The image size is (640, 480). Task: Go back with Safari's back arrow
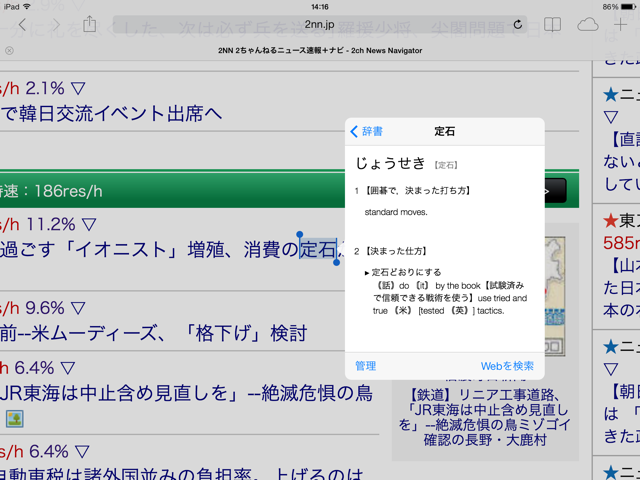[22, 24]
